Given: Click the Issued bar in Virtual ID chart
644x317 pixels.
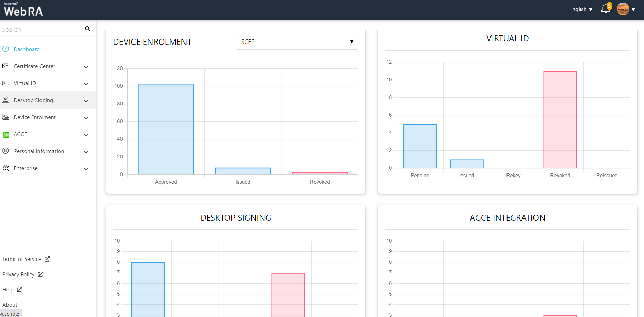Looking at the screenshot, I should pyautogui.click(x=467, y=164).
